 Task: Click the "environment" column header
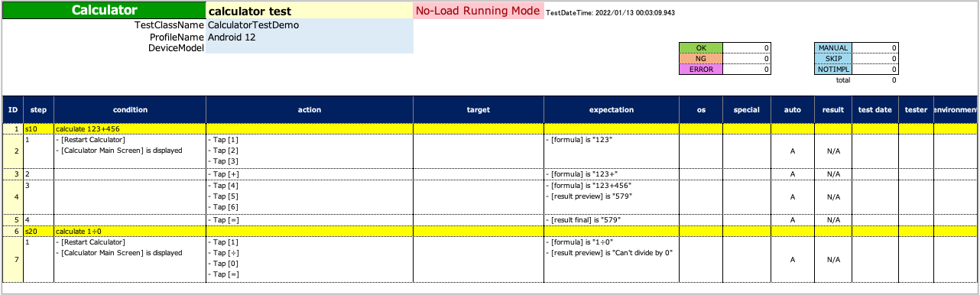coord(956,110)
